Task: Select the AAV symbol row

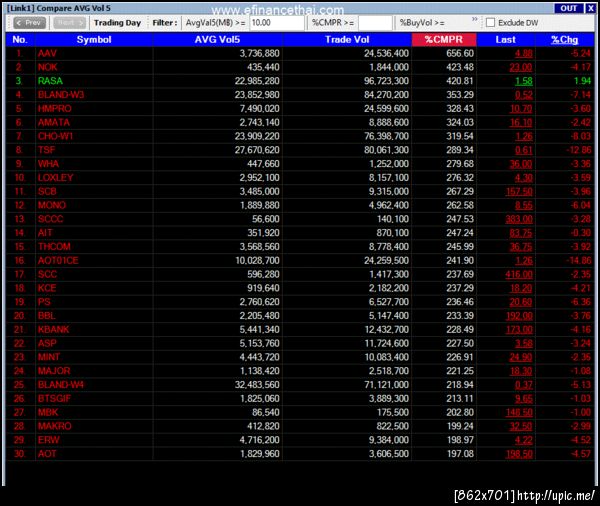Action: point(300,54)
